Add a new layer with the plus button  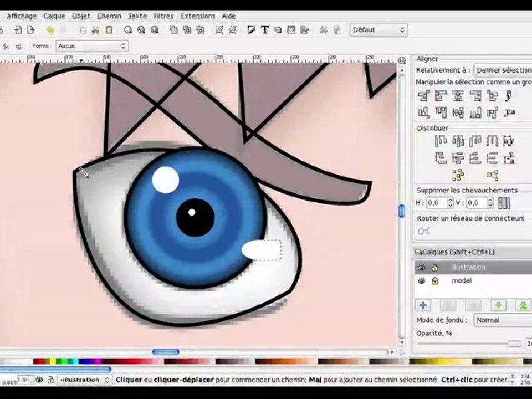tap(423, 305)
